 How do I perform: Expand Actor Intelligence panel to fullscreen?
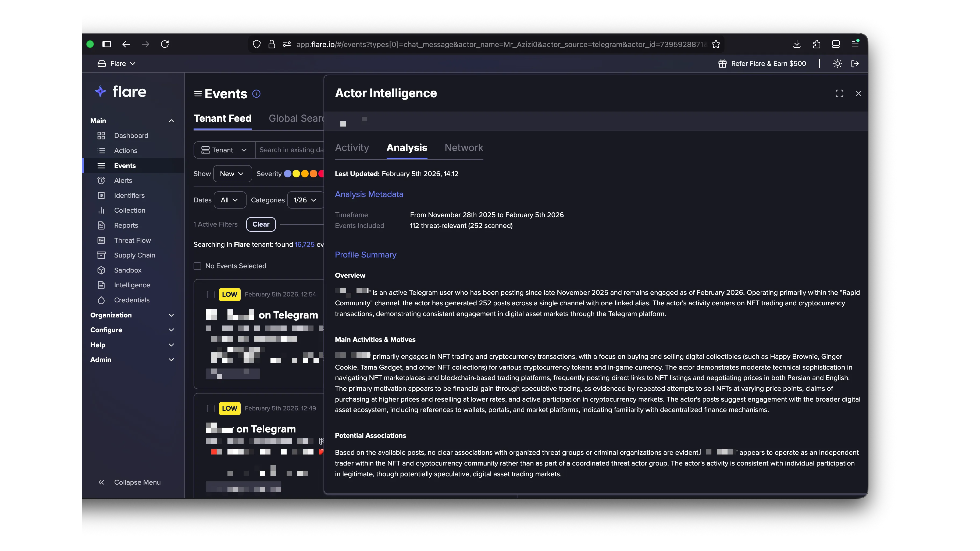tap(839, 94)
